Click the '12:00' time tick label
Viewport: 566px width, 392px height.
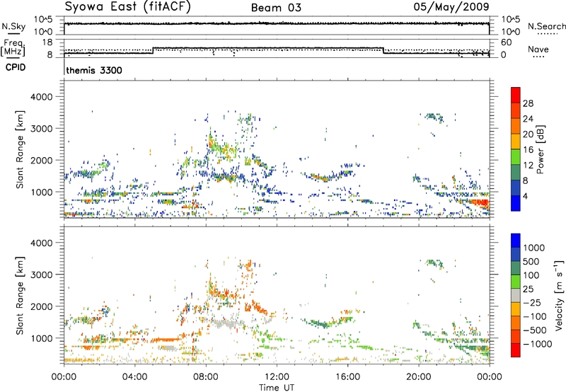click(277, 377)
